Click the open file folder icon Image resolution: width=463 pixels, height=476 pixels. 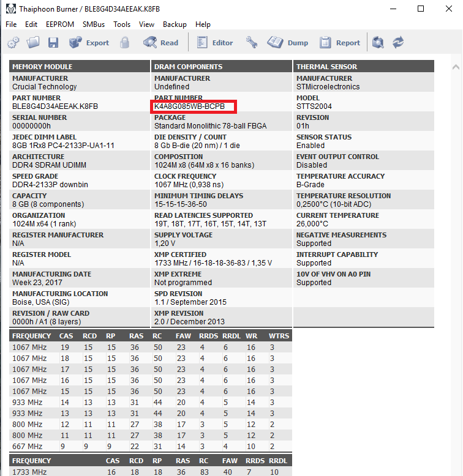33,42
